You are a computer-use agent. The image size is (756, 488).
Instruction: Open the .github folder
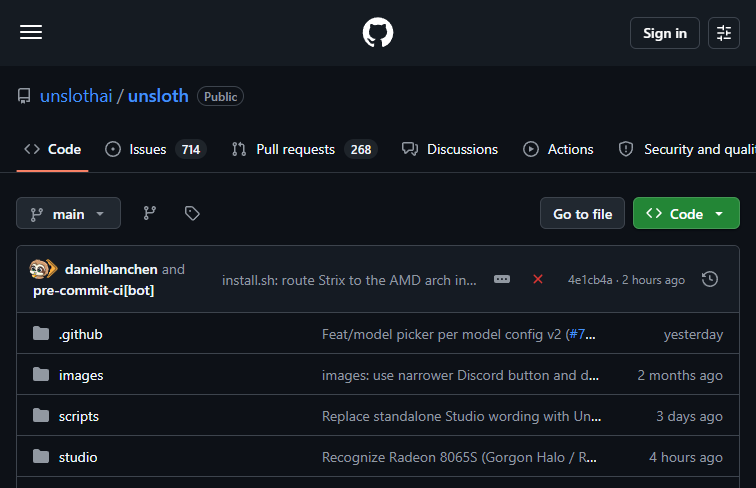pos(81,334)
